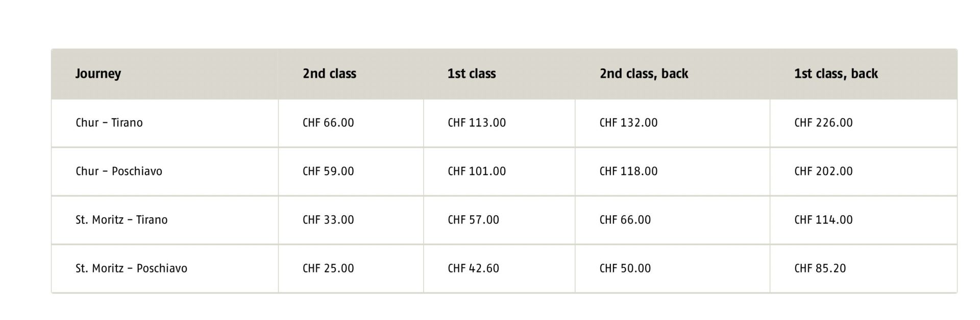Viewport: 980px width, 320px height.
Task: Click the CHF 132.00 price cell
Action: [628, 123]
